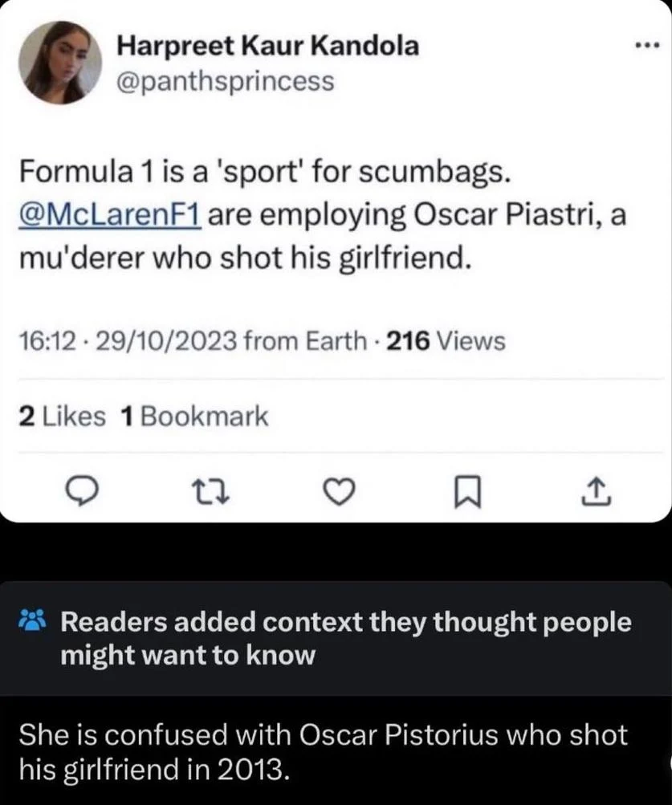Open the @panthsprincess handle
This screenshot has width=672, height=805.
click(226, 80)
